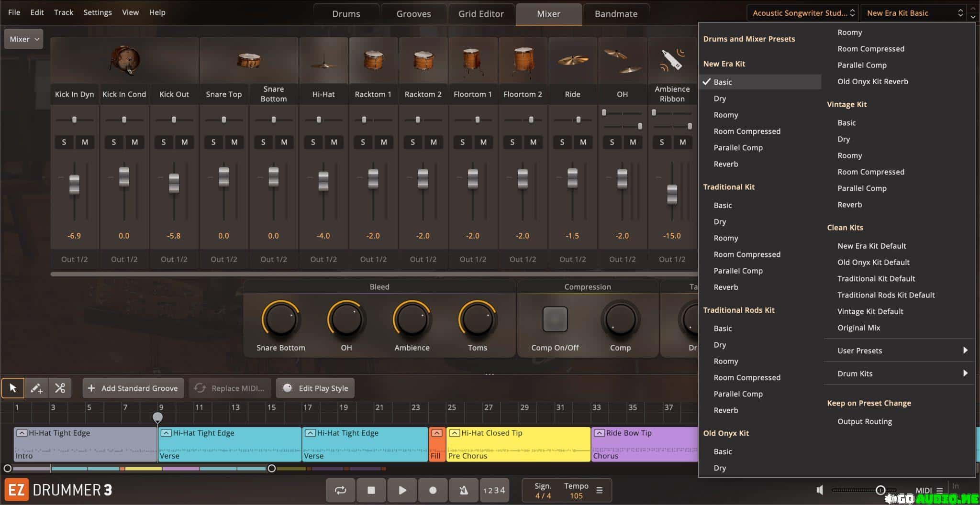Solo the Snare Top channel
This screenshot has width=980, height=505.
213,142
